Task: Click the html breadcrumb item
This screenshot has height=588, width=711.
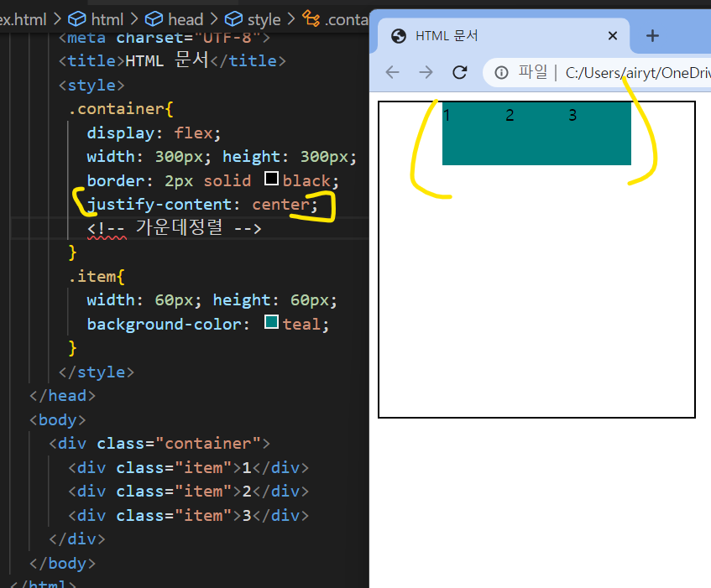Action: point(107,19)
